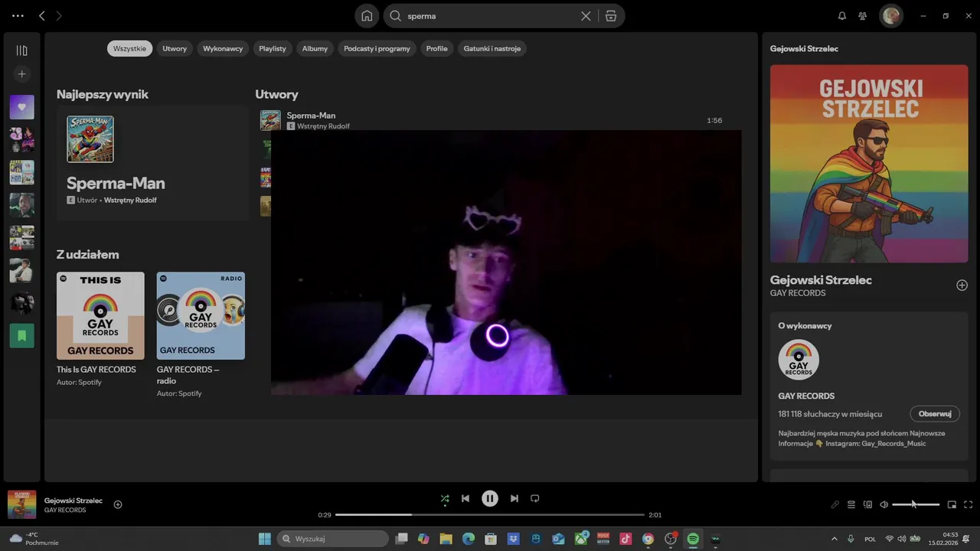Open File Explorer from the taskbar
Image resolution: width=980 pixels, height=551 pixels.
[x=446, y=539]
